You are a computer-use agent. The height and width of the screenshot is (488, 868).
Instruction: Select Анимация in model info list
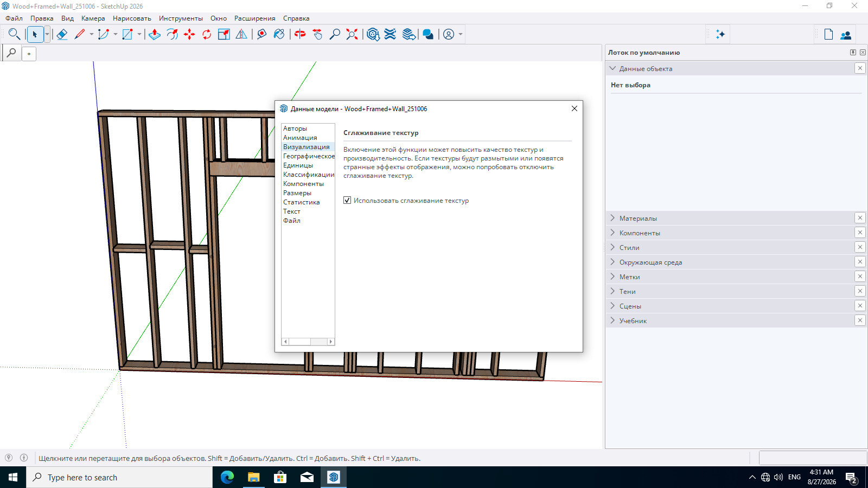(300, 138)
